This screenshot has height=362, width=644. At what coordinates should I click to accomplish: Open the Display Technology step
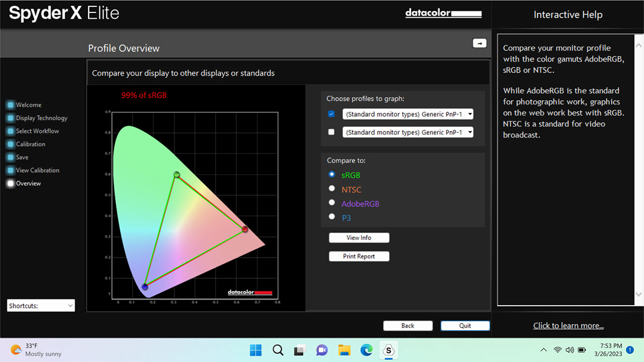pyautogui.click(x=42, y=118)
